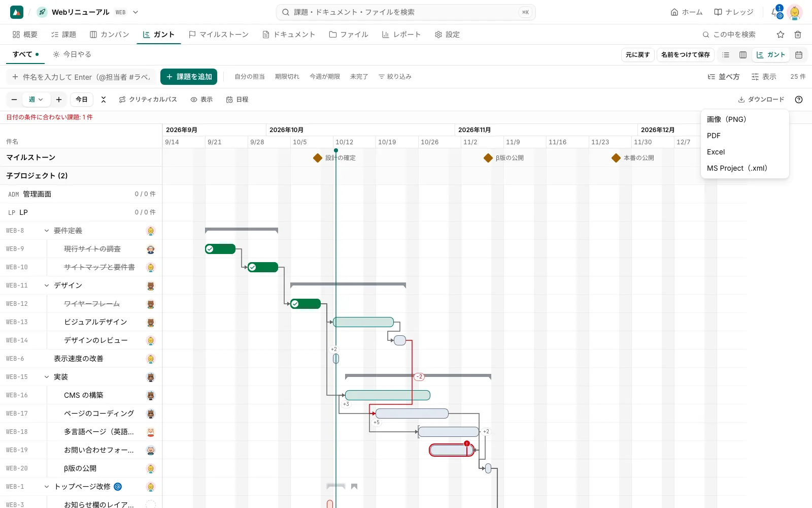Screen dimensions: 812x508
Task: Zoom in timeline with plus icon
Action: point(59,100)
